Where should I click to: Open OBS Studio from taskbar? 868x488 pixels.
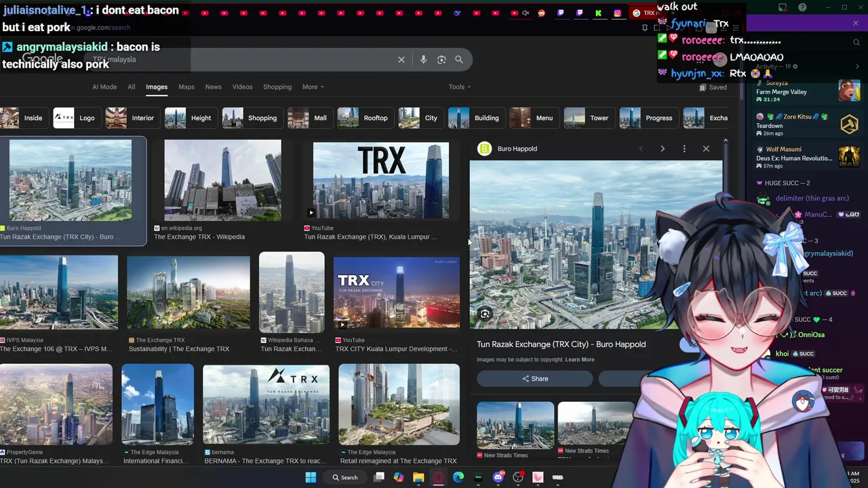(518, 477)
